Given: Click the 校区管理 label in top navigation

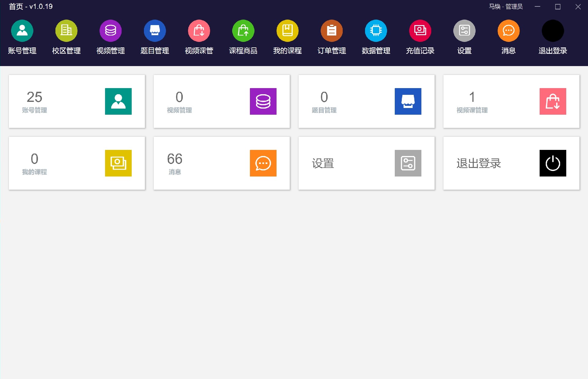Looking at the screenshot, I should coord(66,51).
